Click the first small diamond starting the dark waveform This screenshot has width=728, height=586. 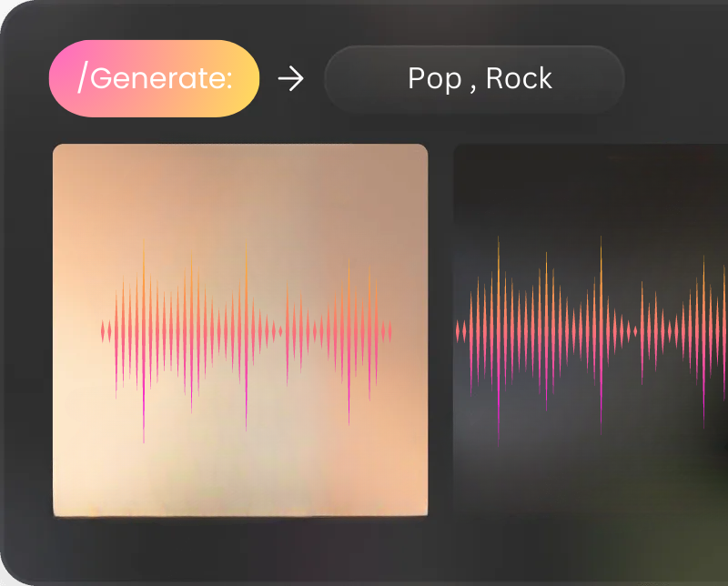coord(458,331)
